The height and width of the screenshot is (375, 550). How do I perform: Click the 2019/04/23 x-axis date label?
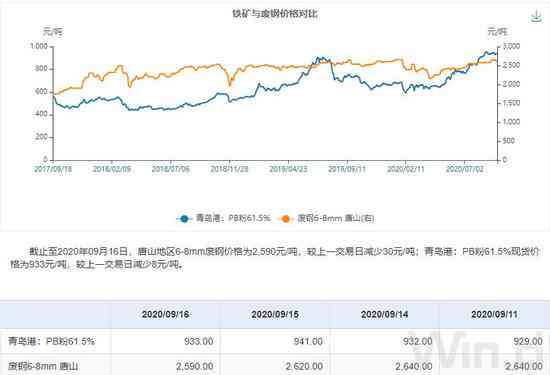pos(288,169)
